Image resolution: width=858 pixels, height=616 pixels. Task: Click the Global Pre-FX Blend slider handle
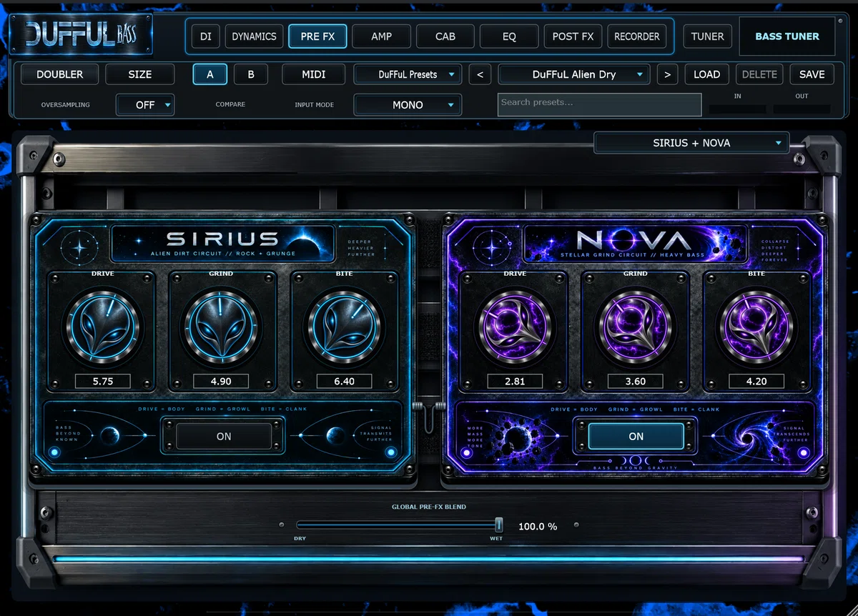(x=499, y=525)
